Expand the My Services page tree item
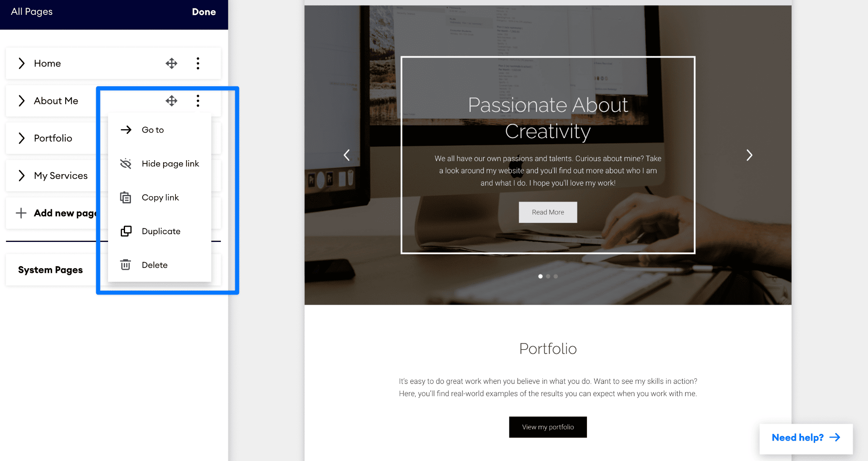The width and height of the screenshot is (868, 461). click(21, 176)
